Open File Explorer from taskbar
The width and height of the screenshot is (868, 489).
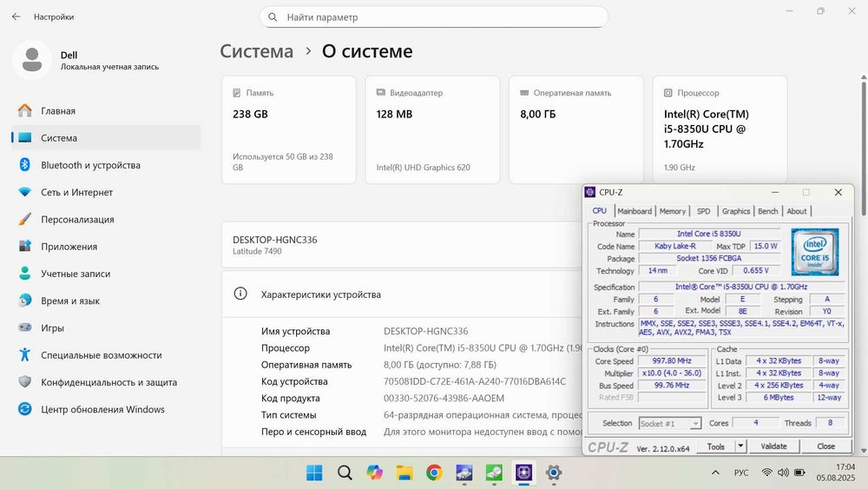(404, 473)
